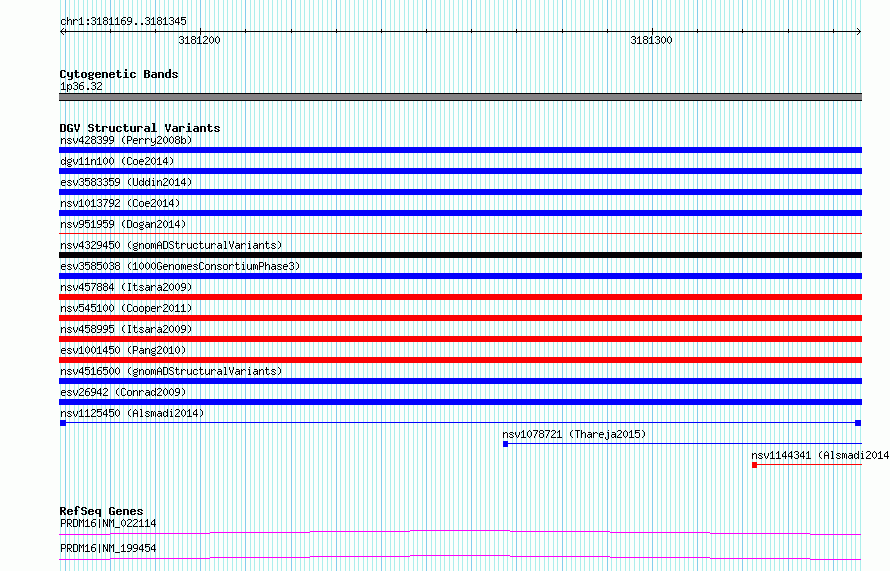Viewport: 890px width, 571px height.
Task: Click the right arrow on the ruler
Action: (x=859, y=32)
